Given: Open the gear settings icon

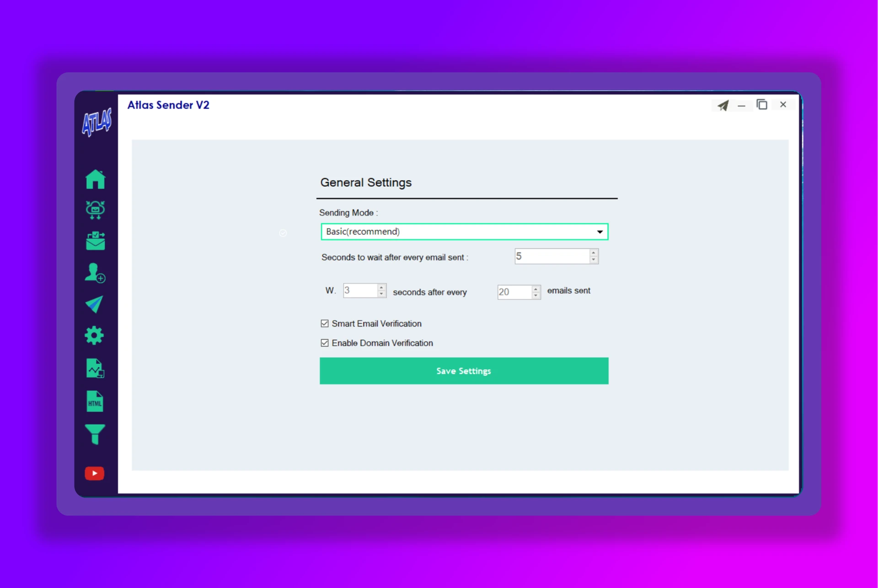Looking at the screenshot, I should [x=94, y=336].
